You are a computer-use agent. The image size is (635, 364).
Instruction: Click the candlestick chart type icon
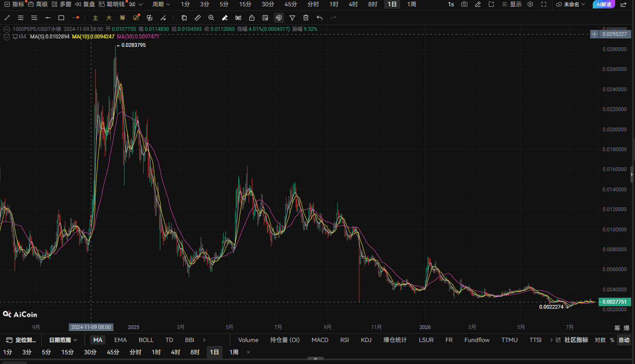click(132, 4)
